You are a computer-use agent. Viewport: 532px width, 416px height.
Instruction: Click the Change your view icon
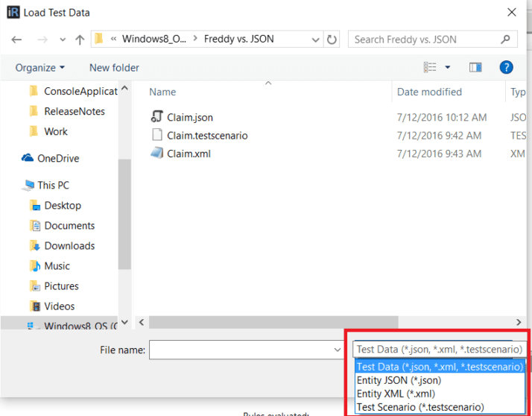click(x=430, y=68)
